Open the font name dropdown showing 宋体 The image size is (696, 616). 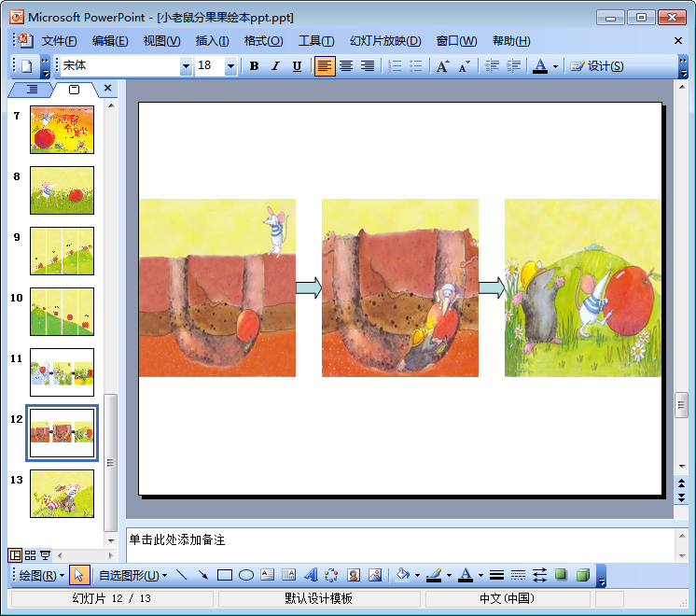[186, 66]
